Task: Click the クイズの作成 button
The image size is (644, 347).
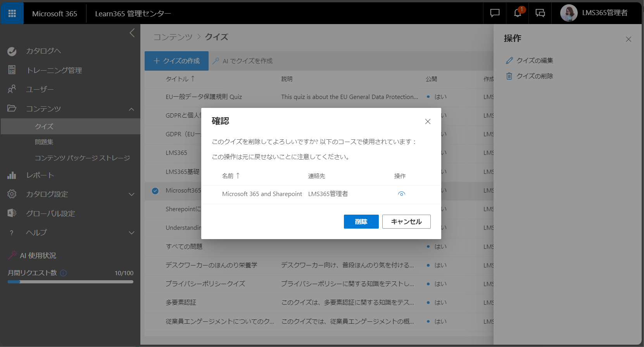Action: pyautogui.click(x=176, y=61)
